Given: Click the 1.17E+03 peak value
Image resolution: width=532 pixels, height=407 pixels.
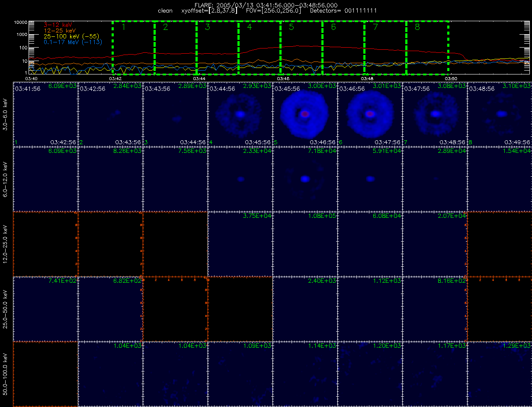Looking at the screenshot, I should click(452, 346).
